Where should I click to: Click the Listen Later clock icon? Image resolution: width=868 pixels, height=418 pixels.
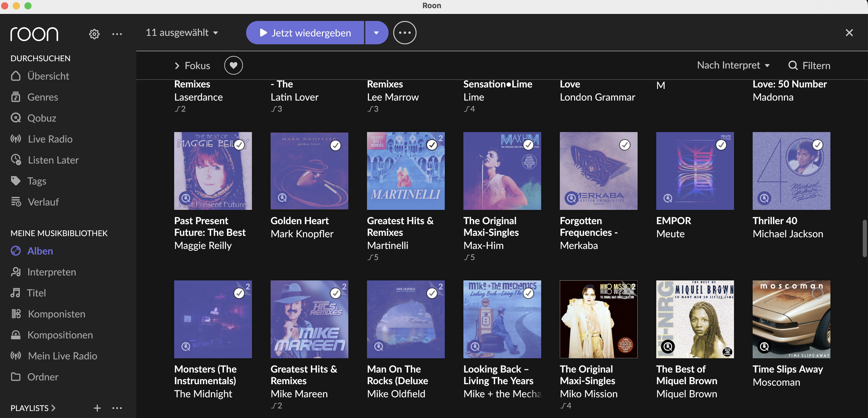(15, 159)
